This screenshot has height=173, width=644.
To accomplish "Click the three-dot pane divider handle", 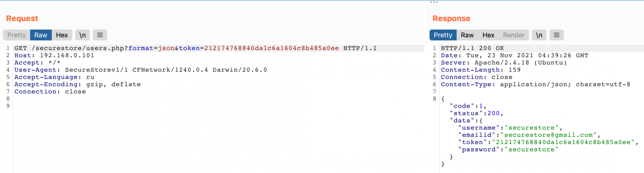I will pyautogui.click(x=433, y=2).
